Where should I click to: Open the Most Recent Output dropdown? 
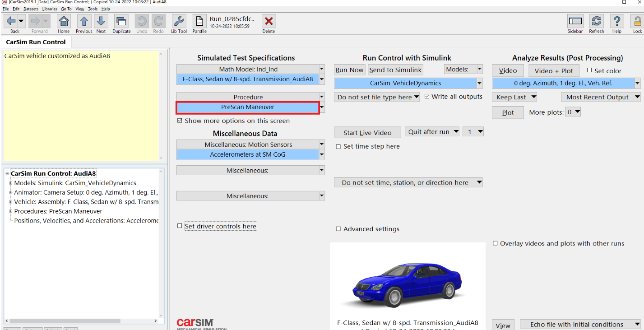pyautogui.click(x=601, y=97)
